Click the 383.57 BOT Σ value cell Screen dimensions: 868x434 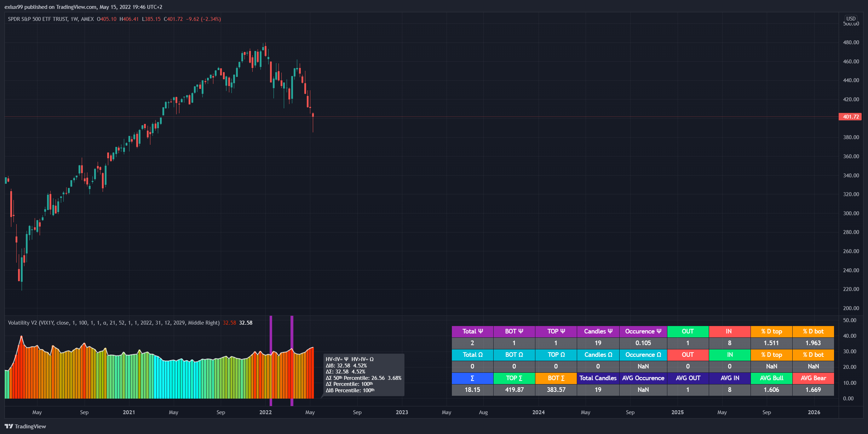pyautogui.click(x=556, y=390)
